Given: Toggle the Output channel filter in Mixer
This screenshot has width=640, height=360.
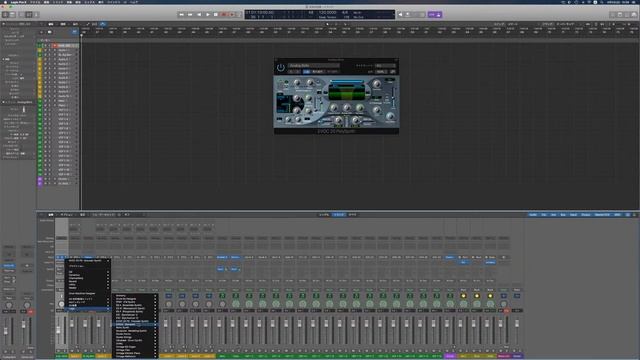Looking at the screenshot, I should click(x=586, y=215).
